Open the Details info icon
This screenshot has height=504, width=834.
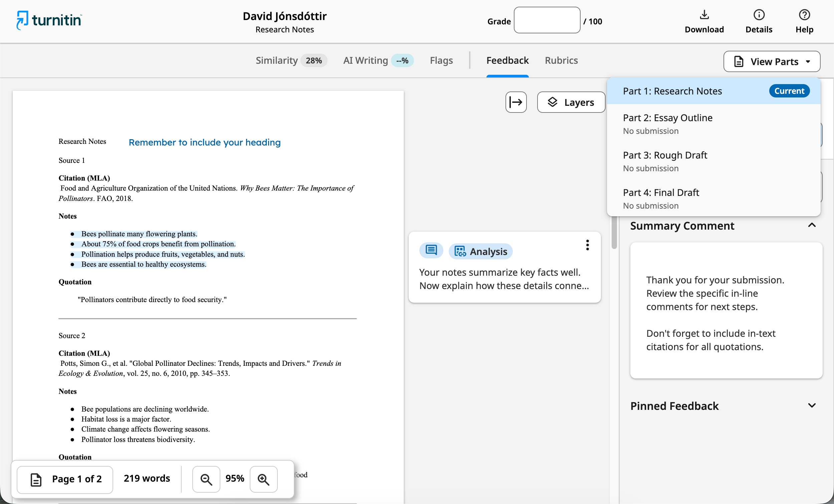click(x=759, y=15)
